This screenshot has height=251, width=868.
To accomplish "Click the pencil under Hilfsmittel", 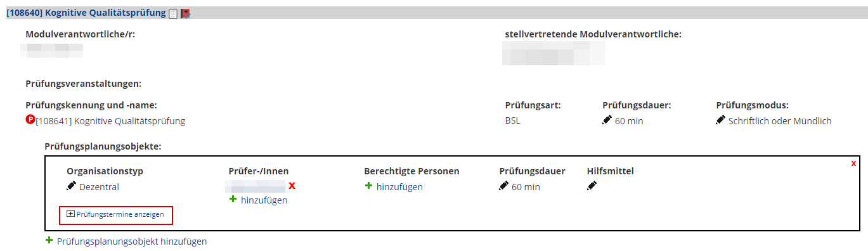I will pyautogui.click(x=592, y=186).
